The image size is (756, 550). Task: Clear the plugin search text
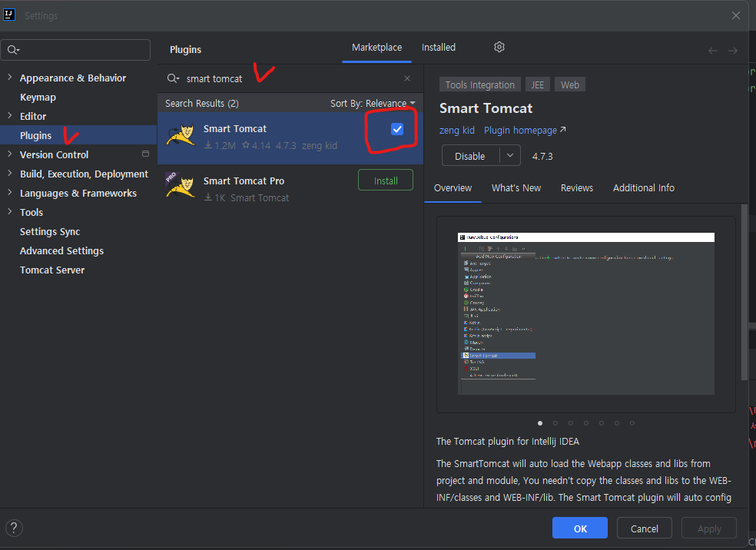click(407, 78)
